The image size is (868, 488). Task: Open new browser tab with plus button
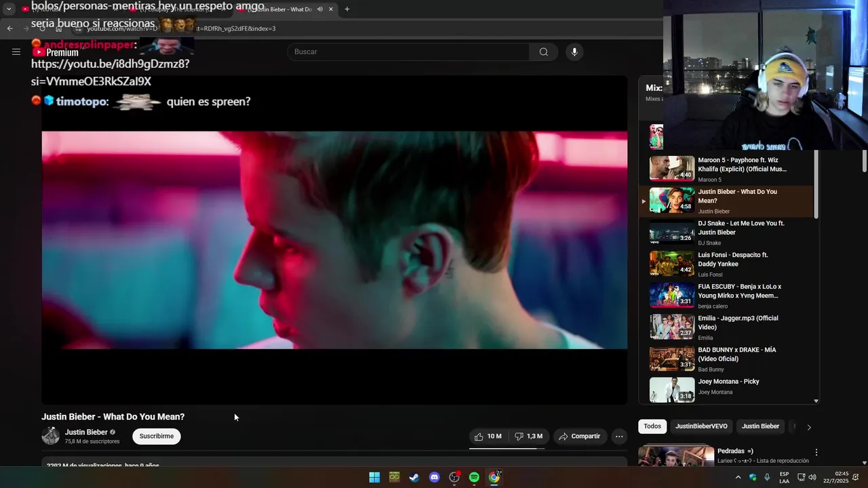(347, 9)
